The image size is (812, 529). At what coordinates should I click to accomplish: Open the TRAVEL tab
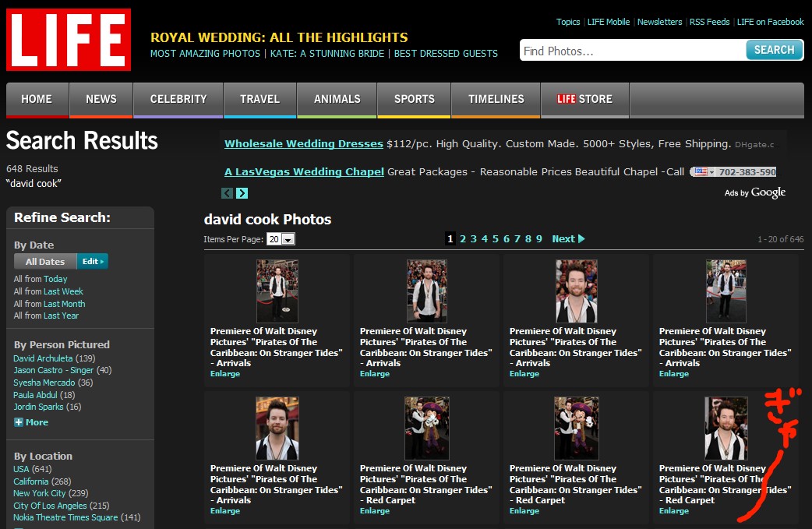260,100
